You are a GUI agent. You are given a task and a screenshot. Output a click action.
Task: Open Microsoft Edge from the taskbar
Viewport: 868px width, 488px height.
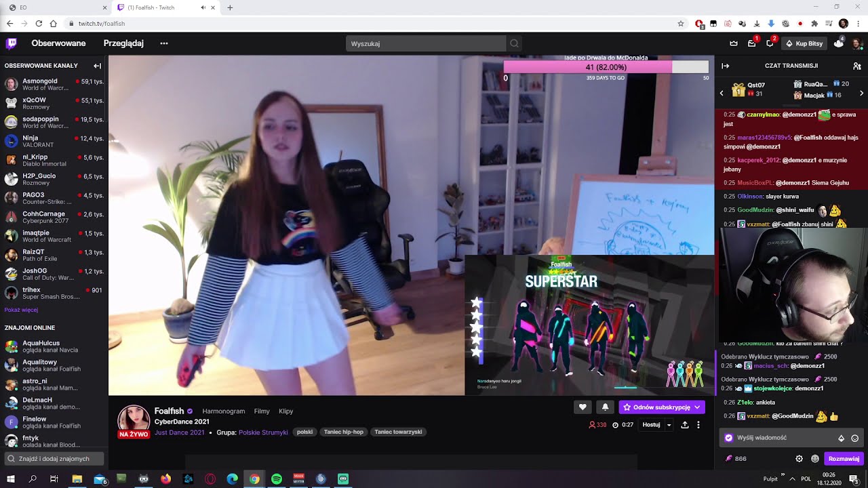tap(232, 479)
